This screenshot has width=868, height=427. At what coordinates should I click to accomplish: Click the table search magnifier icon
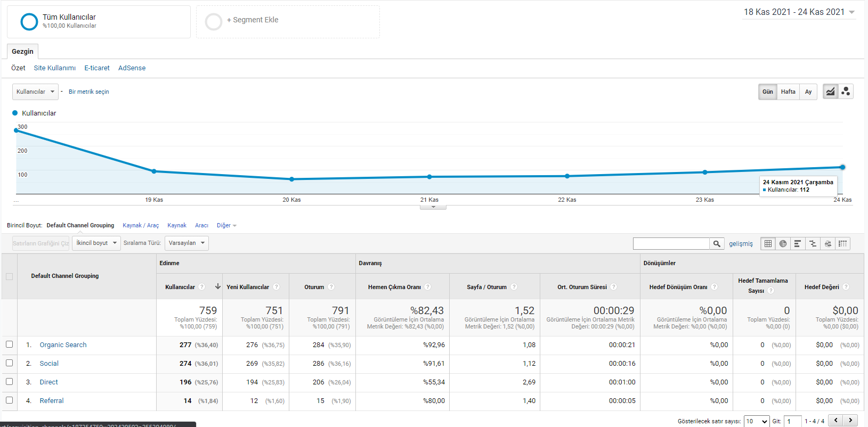click(x=717, y=243)
